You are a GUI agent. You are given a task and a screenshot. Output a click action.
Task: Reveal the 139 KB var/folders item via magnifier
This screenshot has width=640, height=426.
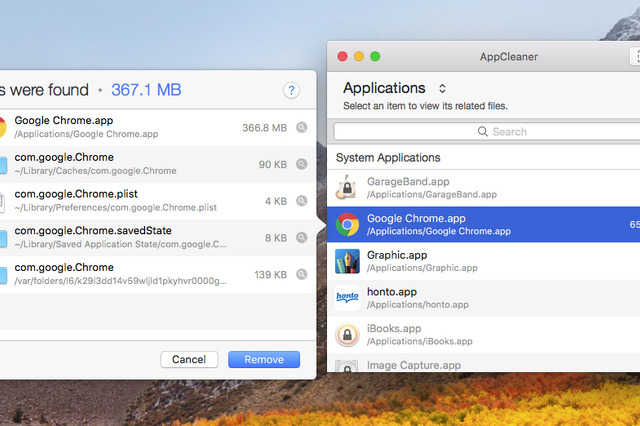point(302,274)
